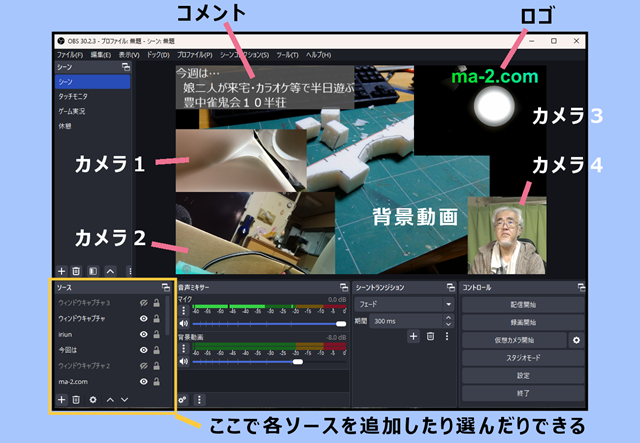Move selected source down in list
Viewport: 640px width, 443px height.
click(x=124, y=400)
